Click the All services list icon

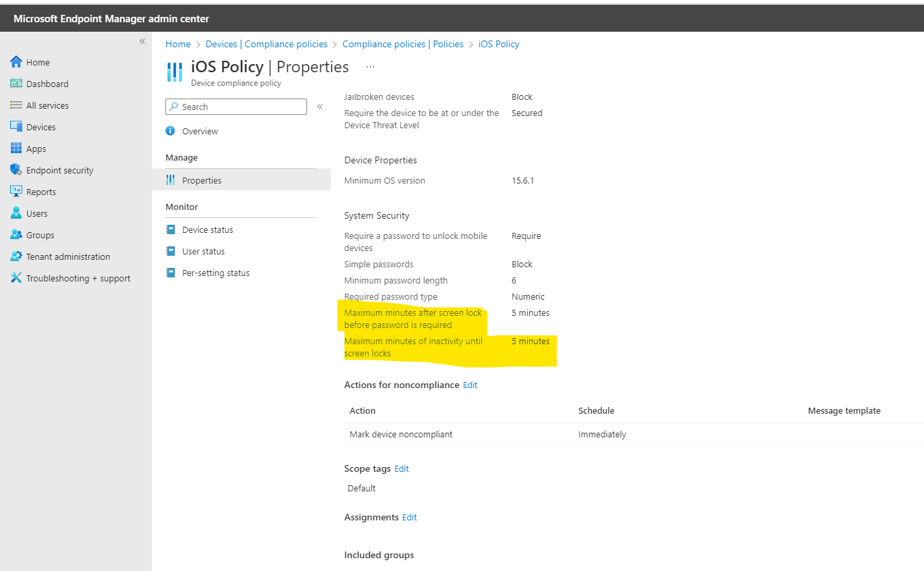(16, 105)
